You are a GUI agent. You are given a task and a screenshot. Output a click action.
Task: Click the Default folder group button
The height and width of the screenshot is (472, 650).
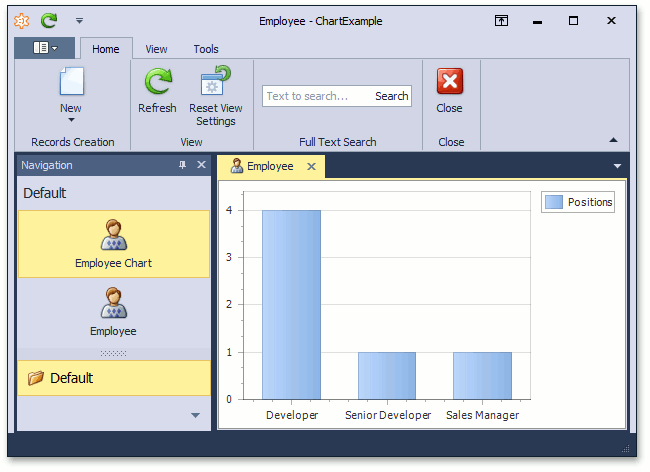114,378
